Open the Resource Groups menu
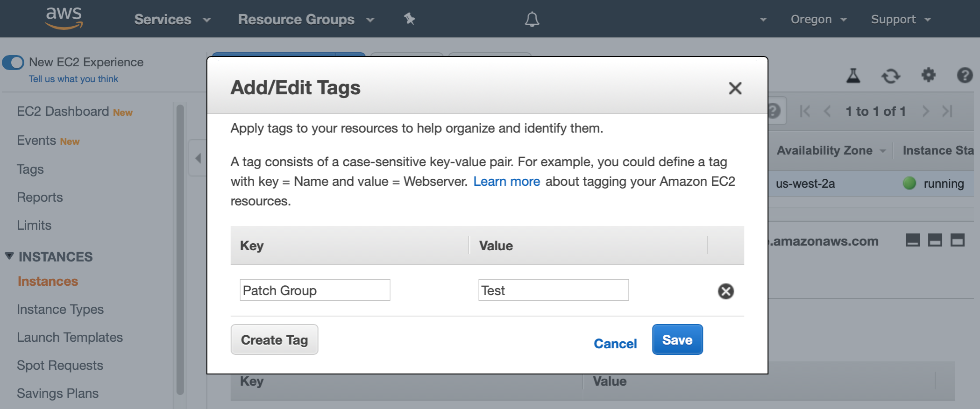This screenshot has height=409, width=980. 306,19
